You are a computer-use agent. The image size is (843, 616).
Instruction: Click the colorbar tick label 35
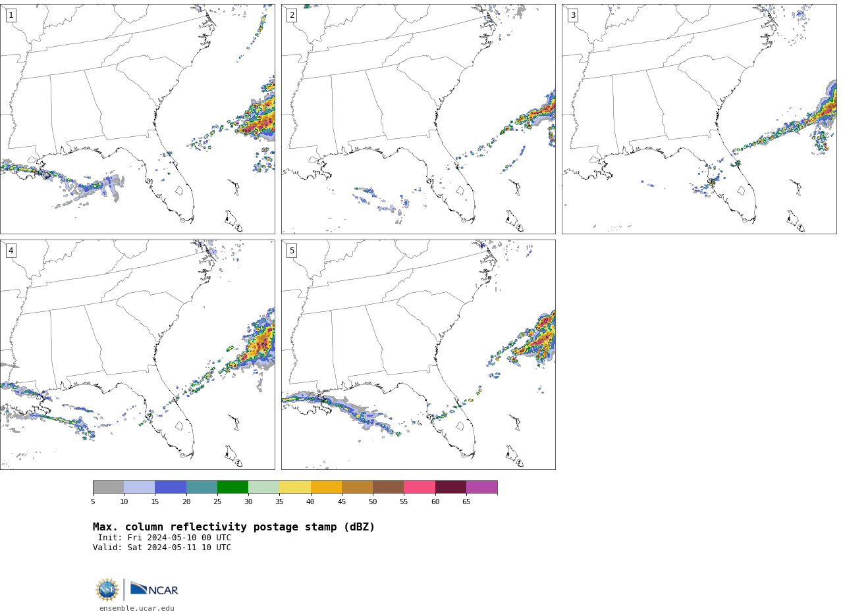click(x=279, y=502)
